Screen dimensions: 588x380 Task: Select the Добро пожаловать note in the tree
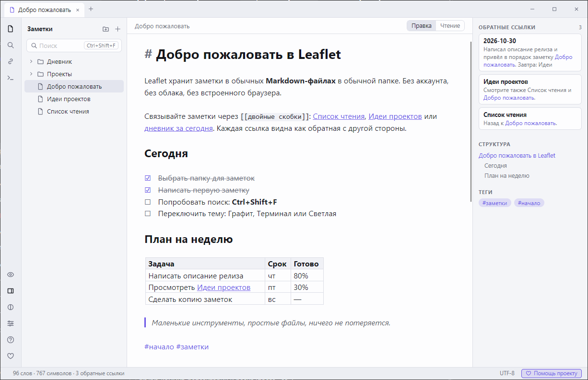coord(74,87)
